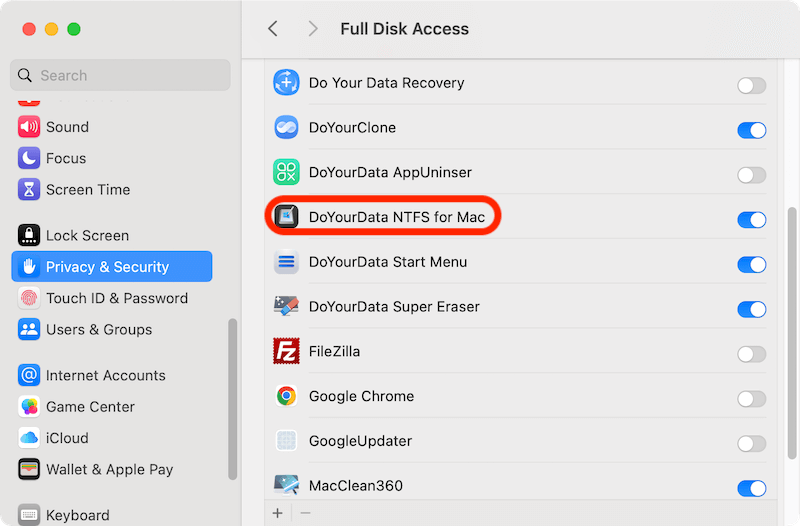Select the DoYourClone row text
This screenshot has width=800, height=526.
(353, 128)
